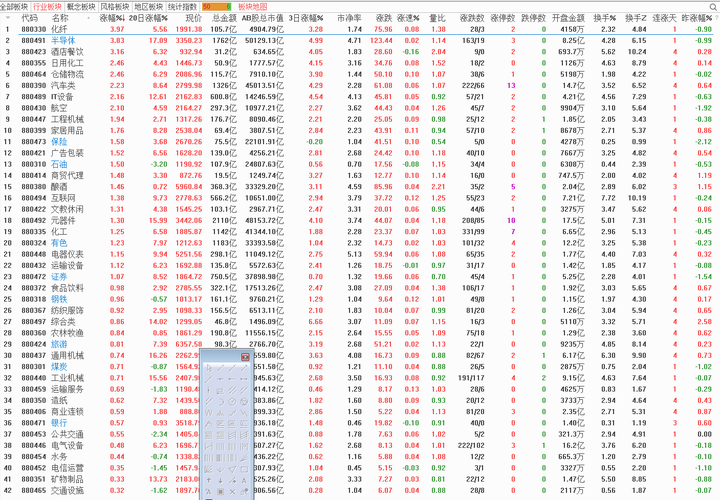Select the arc drawing tool

[x=220, y=402]
